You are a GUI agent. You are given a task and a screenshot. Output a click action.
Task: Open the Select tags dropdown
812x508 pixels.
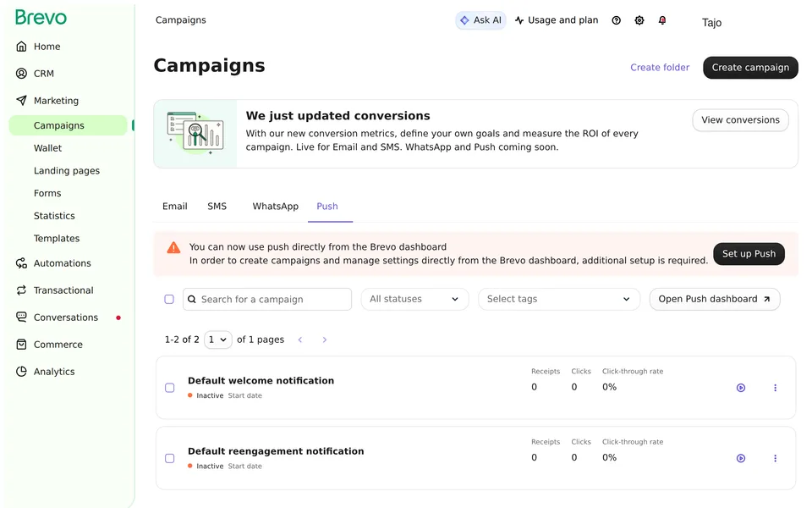[559, 299]
